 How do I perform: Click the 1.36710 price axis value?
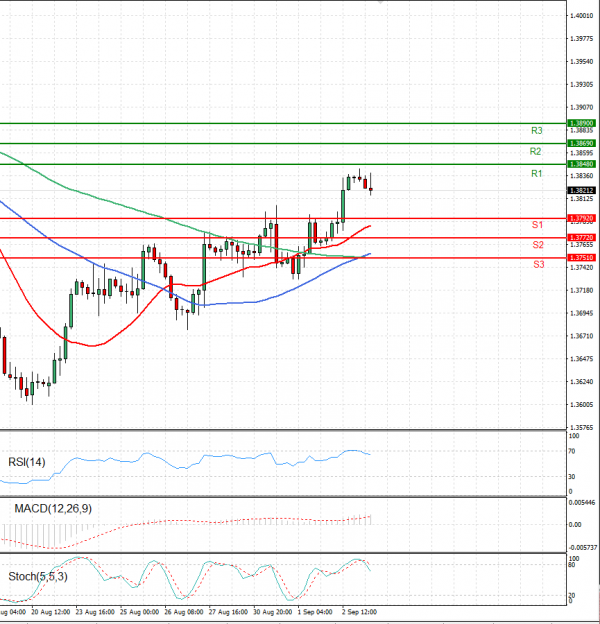[x=581, y=336]
